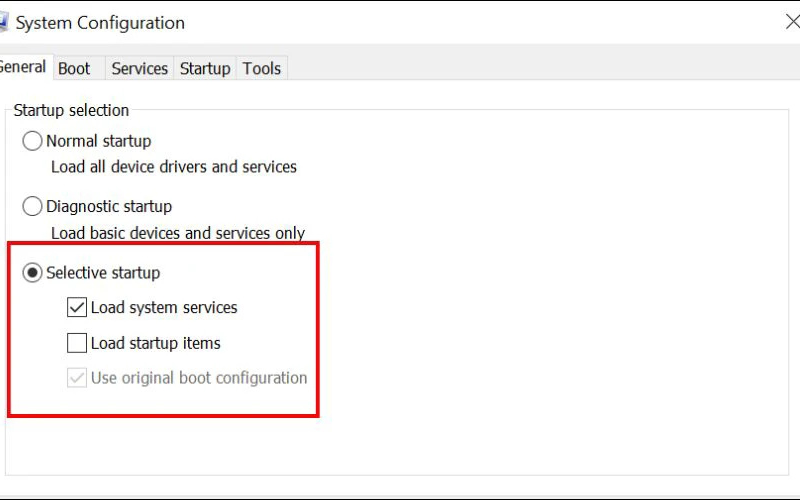Click the 'Use original boot configuration' label text

click(x=199, y=378)
